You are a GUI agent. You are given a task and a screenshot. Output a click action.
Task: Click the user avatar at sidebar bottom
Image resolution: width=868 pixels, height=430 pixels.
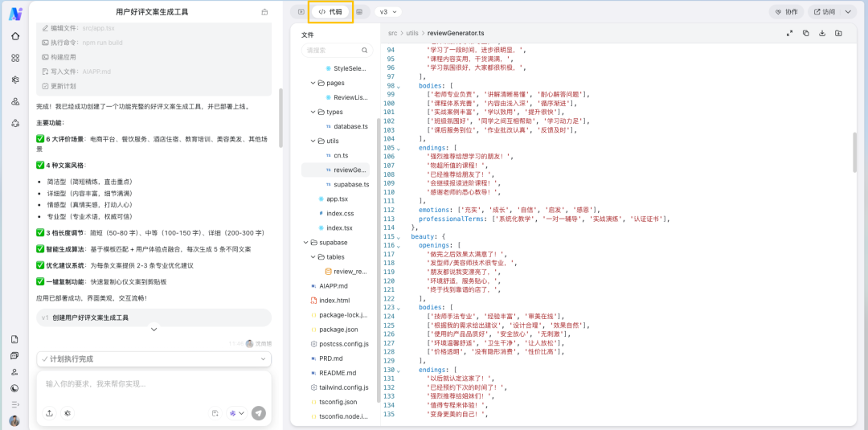coord(14,420)
